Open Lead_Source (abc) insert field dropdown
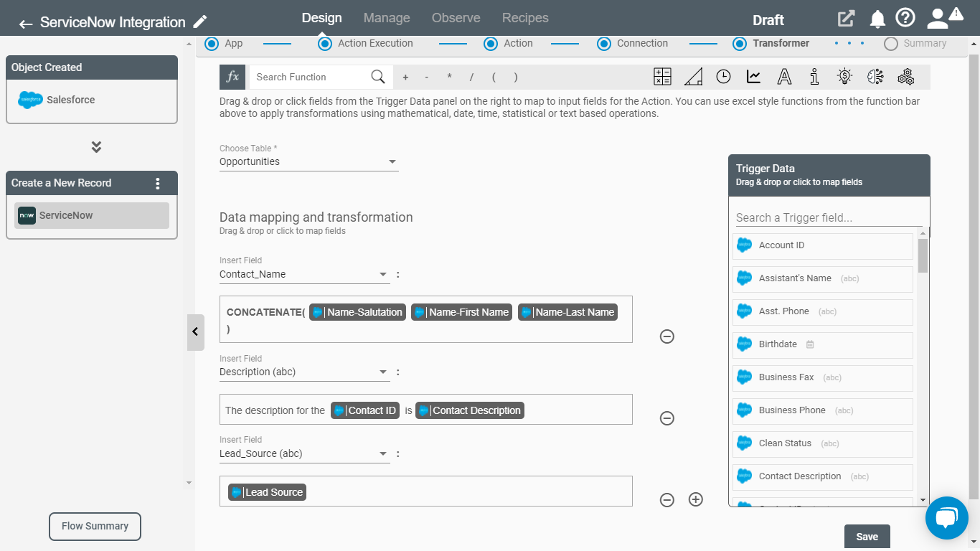 [305, 454]
